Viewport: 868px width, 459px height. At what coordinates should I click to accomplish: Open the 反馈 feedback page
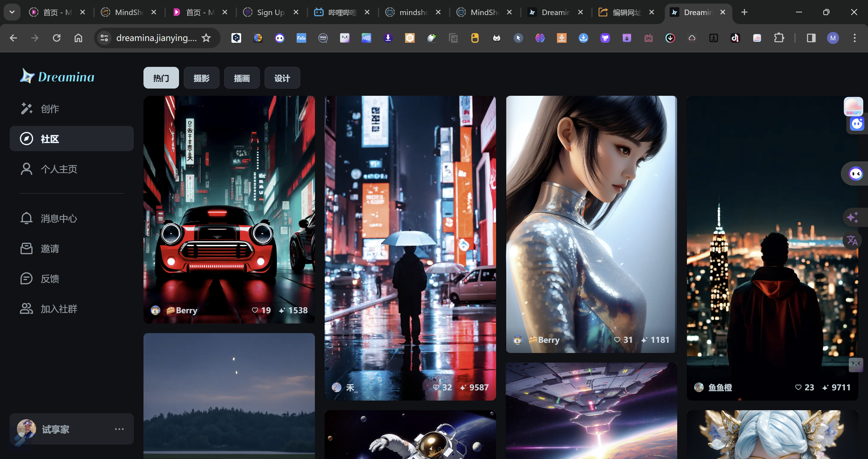point(49,279)
